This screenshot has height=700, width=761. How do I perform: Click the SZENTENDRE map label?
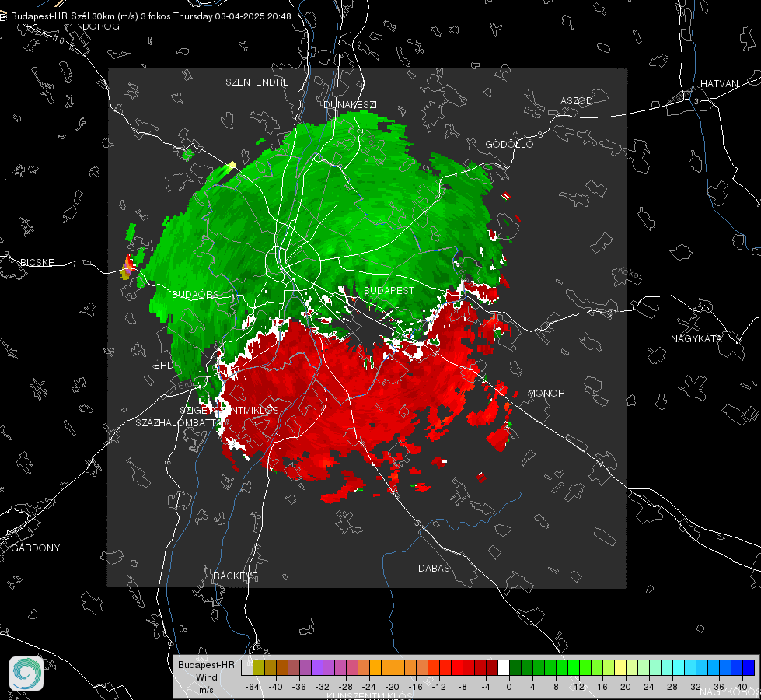pos(257,82)
